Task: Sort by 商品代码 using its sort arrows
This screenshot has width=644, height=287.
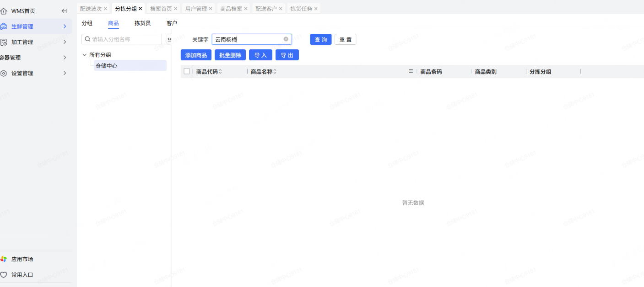Action: (x=221, y=72)
